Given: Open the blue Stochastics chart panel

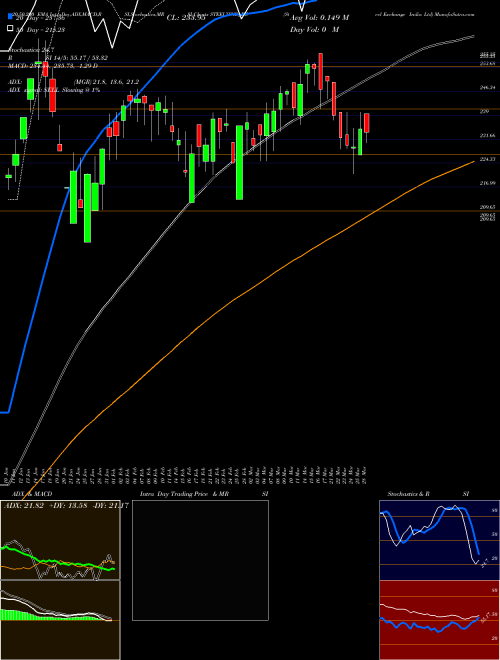Looking at the screenshot, I should pos(439,540).
